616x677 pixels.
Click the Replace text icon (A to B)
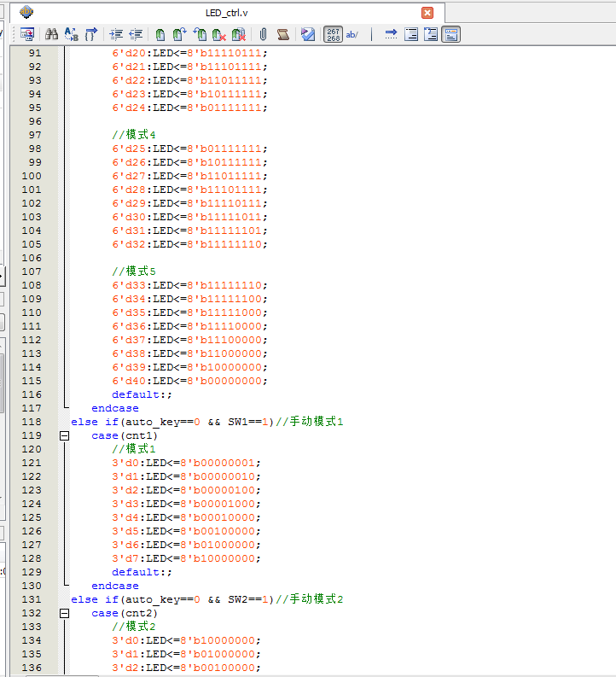72,34
